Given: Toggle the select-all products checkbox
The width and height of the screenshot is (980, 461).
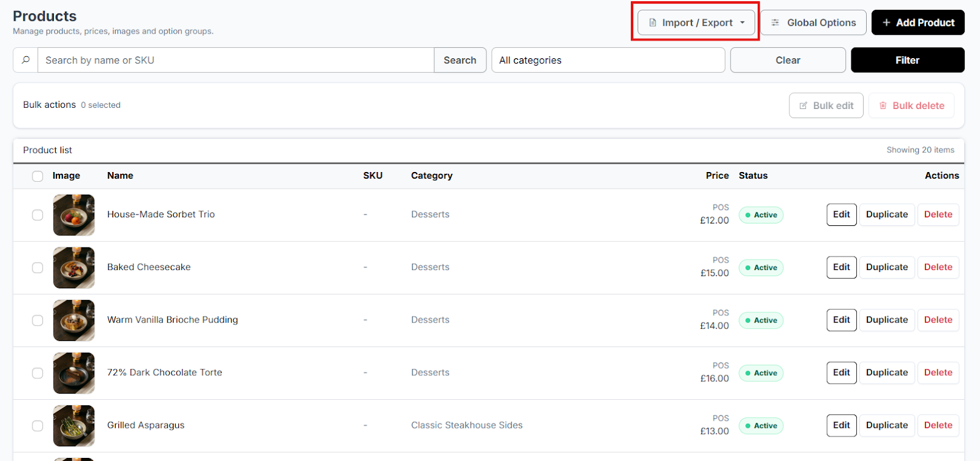Looking at the screenshot, I should (x=37, y=176).
